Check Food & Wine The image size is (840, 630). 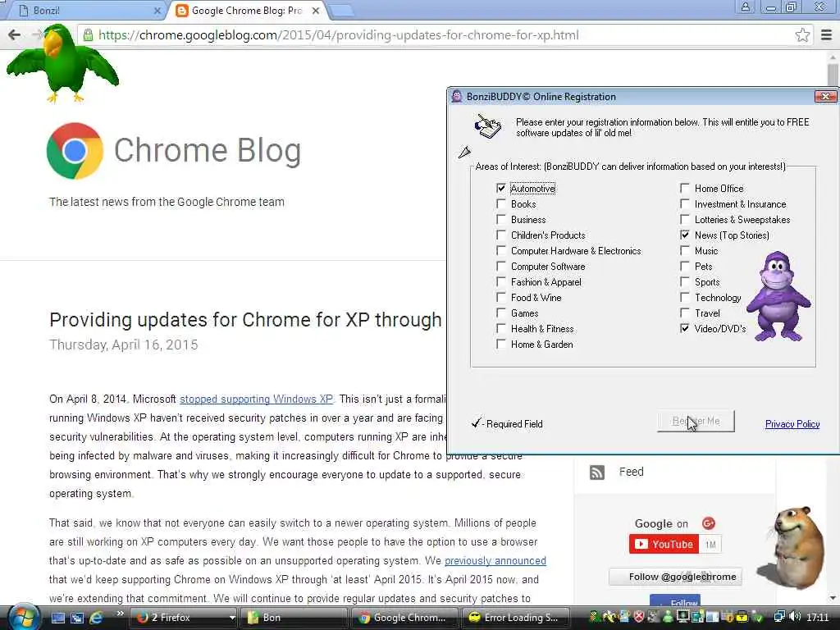[501, 297]
